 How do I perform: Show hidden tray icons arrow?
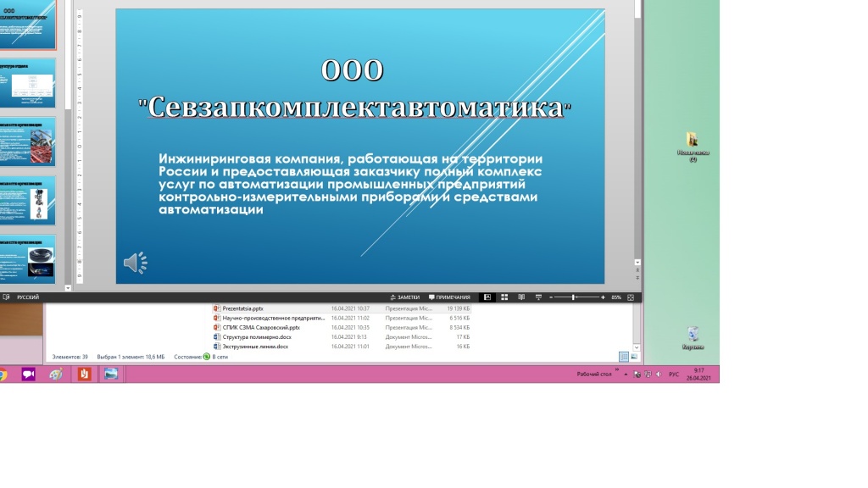click(626, 374)
